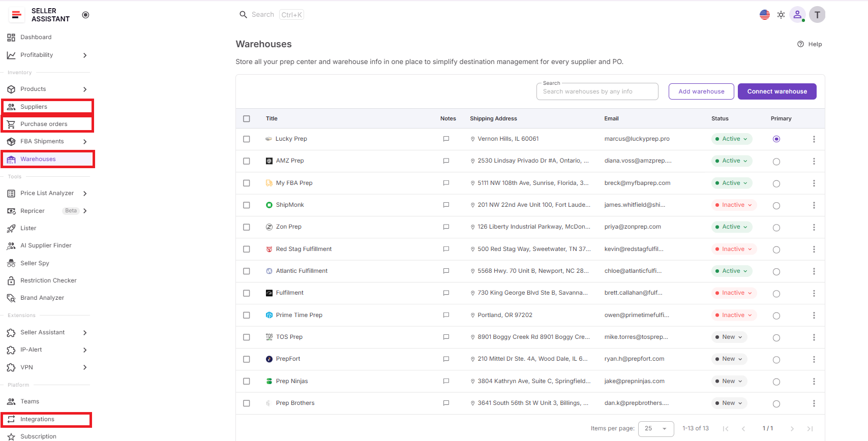Check the My FBA Prep row checkbox

coord(247,183)
